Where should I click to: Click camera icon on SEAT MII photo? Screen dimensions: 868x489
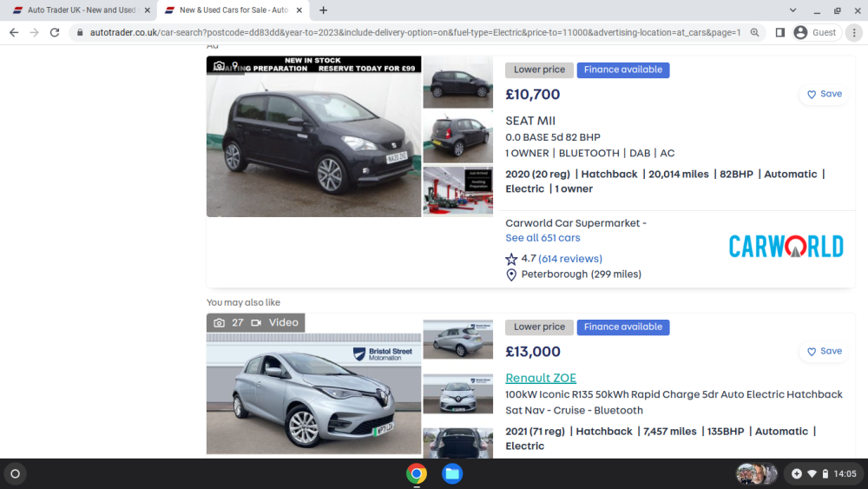pyautogui.click(x=220, y=66)
